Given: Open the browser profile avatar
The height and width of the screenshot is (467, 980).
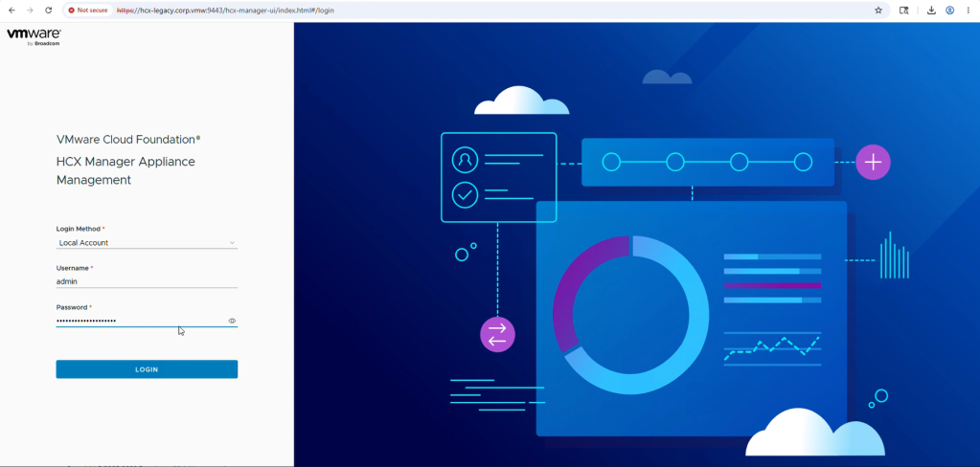Looking at the screenshot, I should click(x=950, y=10).
